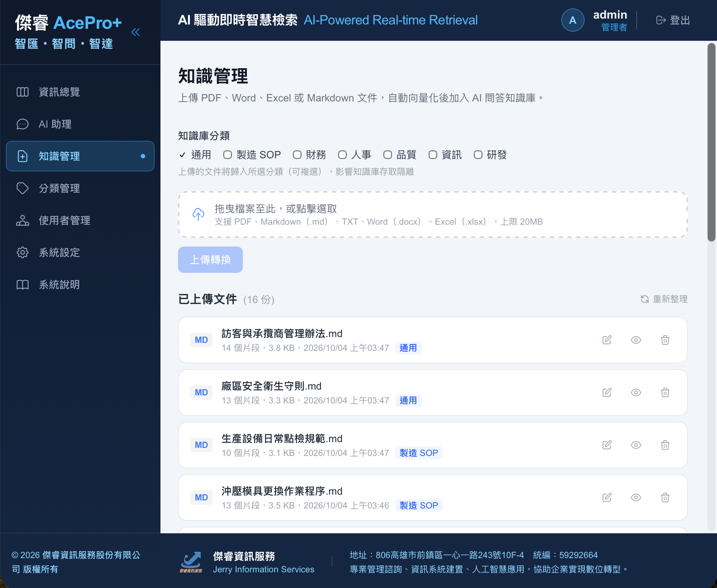Click the cloud upload icon
This screenshot has height=588, width=717.
[198, 214]
